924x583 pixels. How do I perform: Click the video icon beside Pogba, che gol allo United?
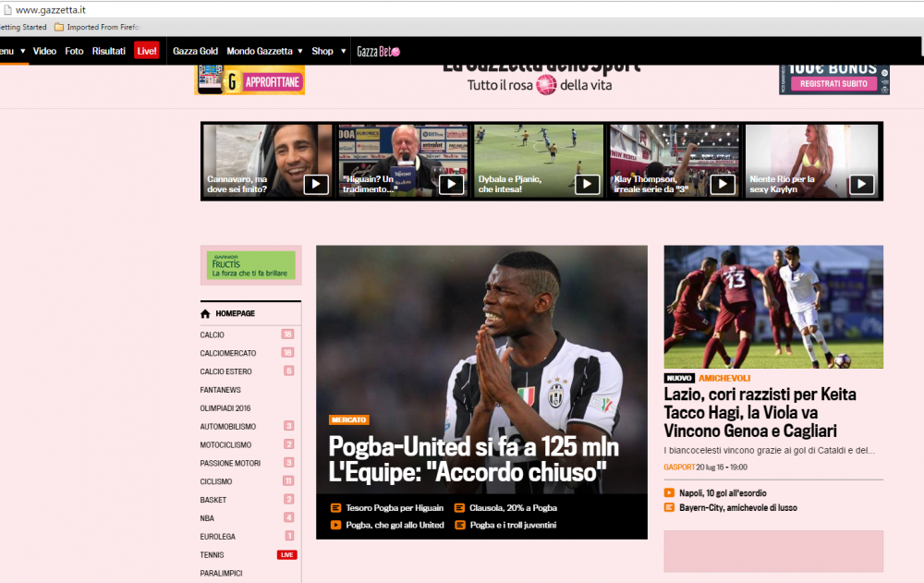pyautogui.click(x=335, y=525)
